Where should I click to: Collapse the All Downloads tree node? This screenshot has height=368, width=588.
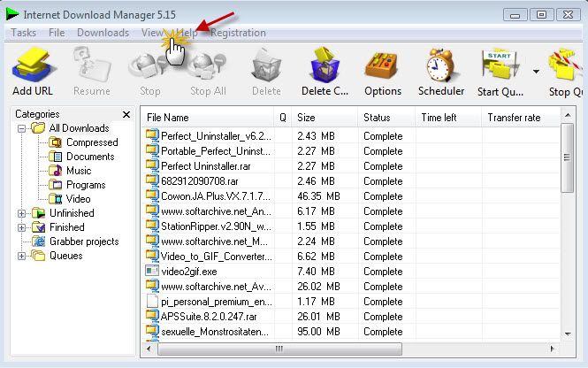tap(22, 128)
